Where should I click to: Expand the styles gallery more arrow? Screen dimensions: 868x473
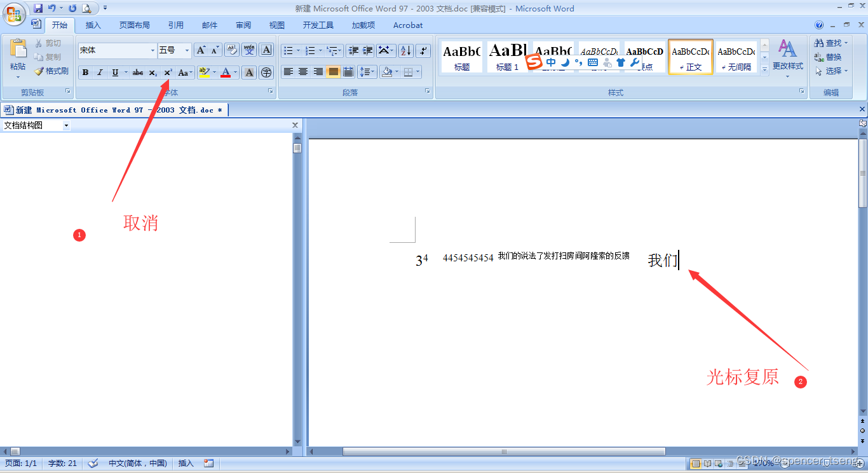tap(764, 69)
